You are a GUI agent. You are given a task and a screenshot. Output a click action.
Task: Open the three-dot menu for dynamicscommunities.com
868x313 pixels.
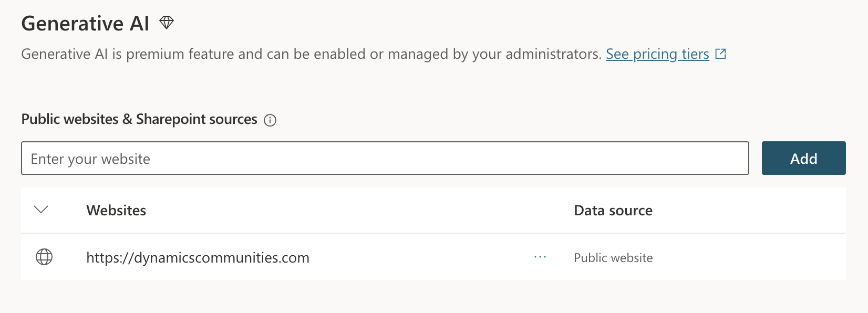coord(540,257)
